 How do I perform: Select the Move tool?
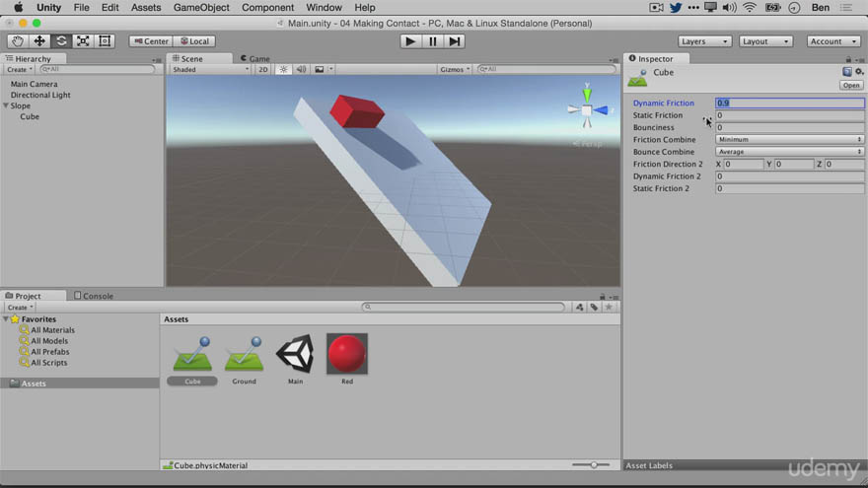(39, 41)
